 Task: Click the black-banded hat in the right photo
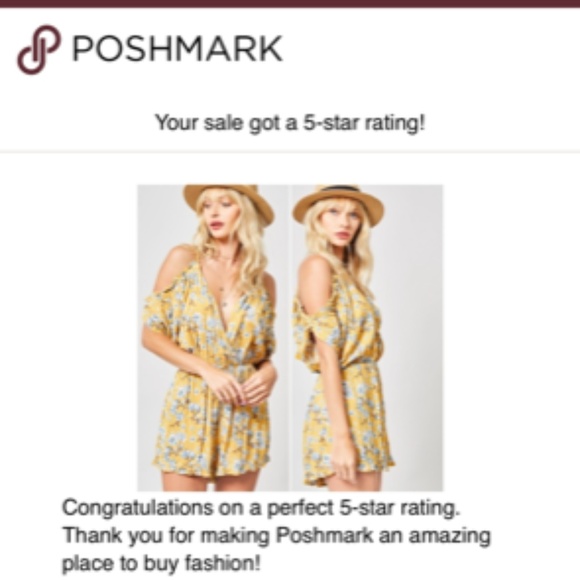338,203
